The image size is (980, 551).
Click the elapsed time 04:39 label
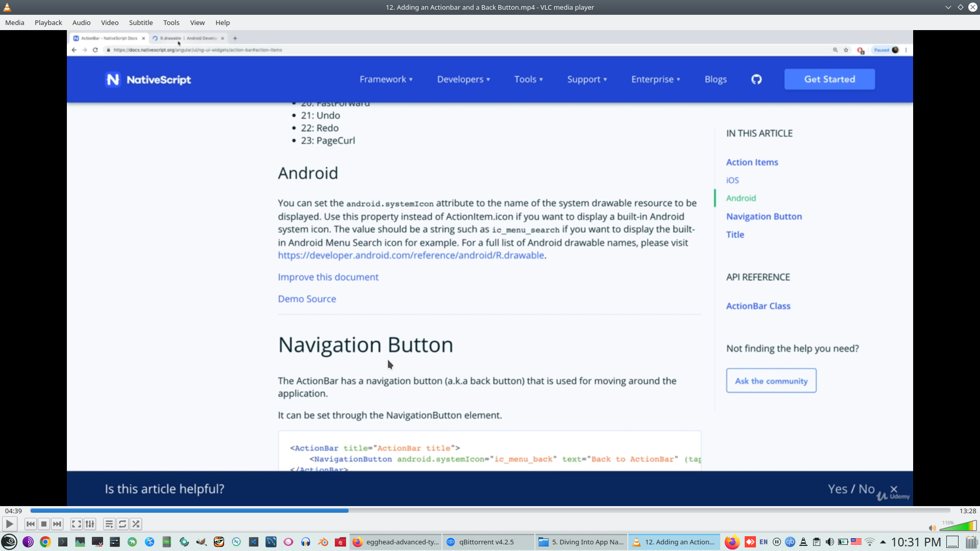coord(13,511)
